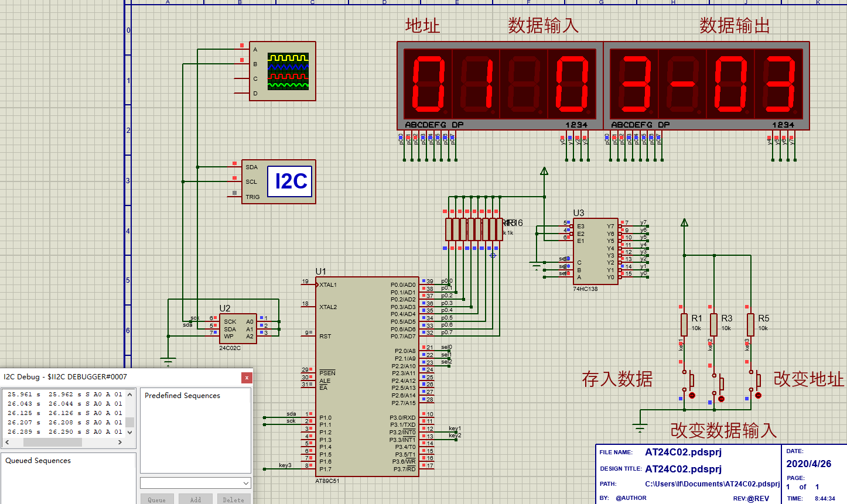Click the XTAL1 pin label on U1
847x504 pixels.
[x=328, y=285]
